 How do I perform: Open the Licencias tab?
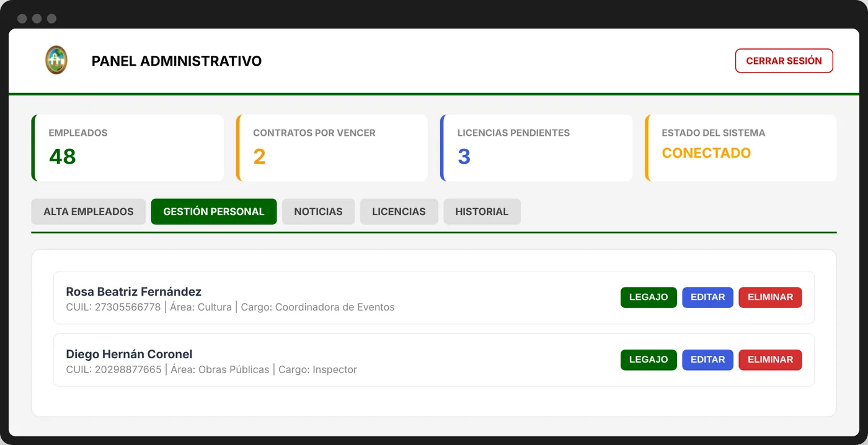(x=399, y=211)
